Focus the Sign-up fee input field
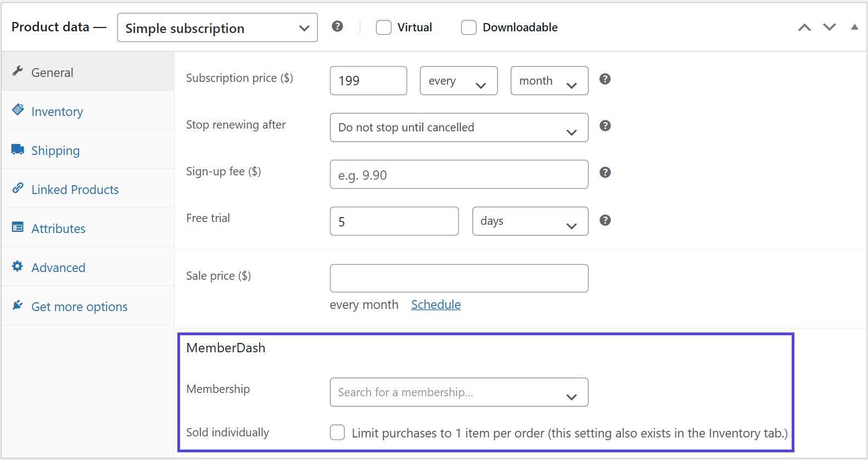This screenshot has width=868, height=460. tap(459, 174)
